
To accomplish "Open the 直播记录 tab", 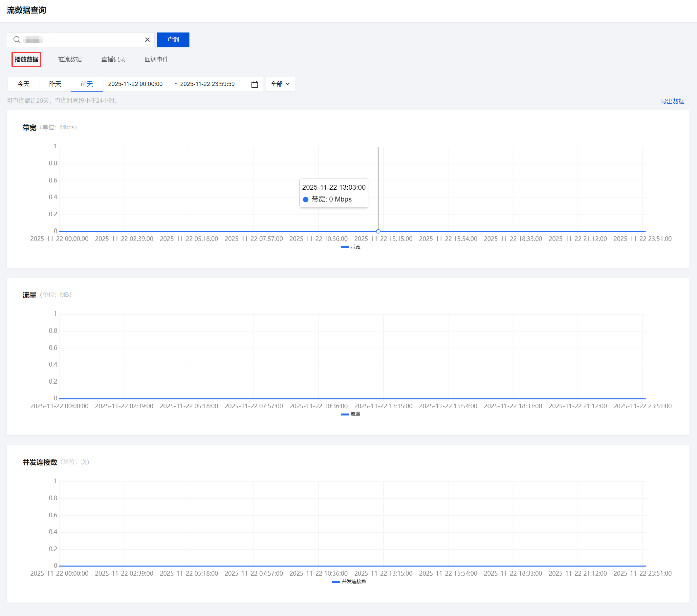I will coord(113,59).
